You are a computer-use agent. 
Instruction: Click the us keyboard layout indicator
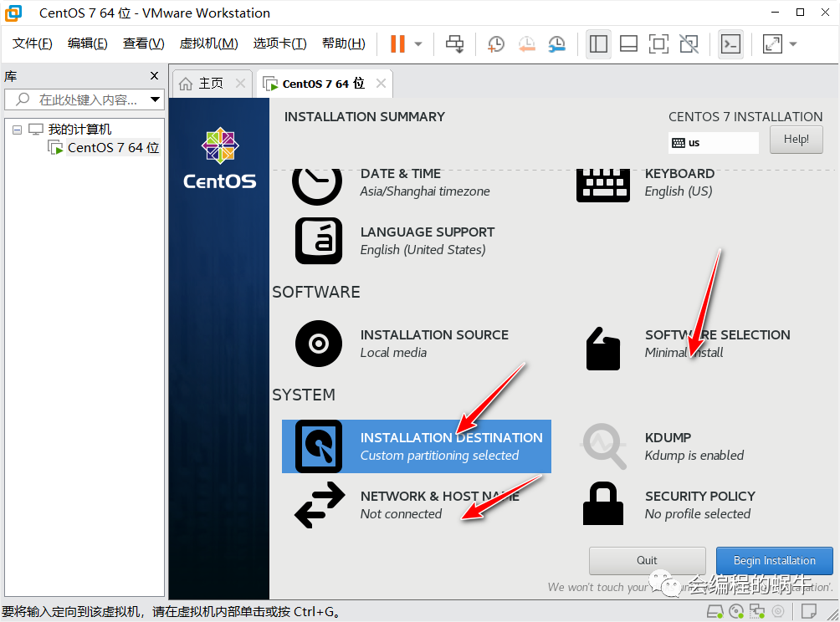[x=713, y=143]
